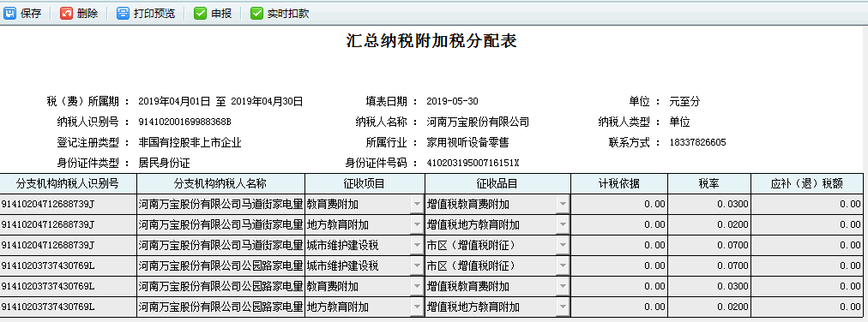The width and height of the screenshot is (868, 322).
Task: Click the 身份证件类型 value 居民身份证
Action: click(165, 163)
